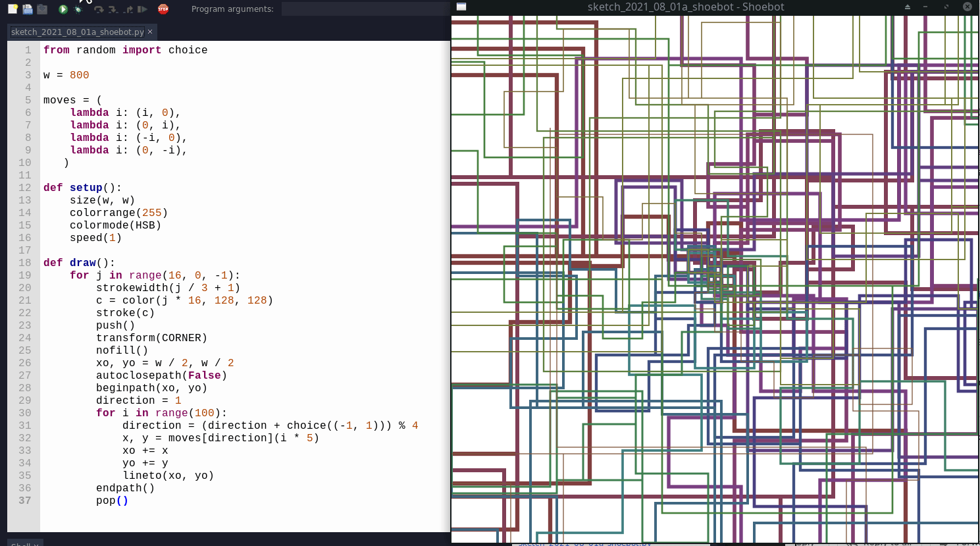Click the code line 'w = 800'

(x=66, y=75)
